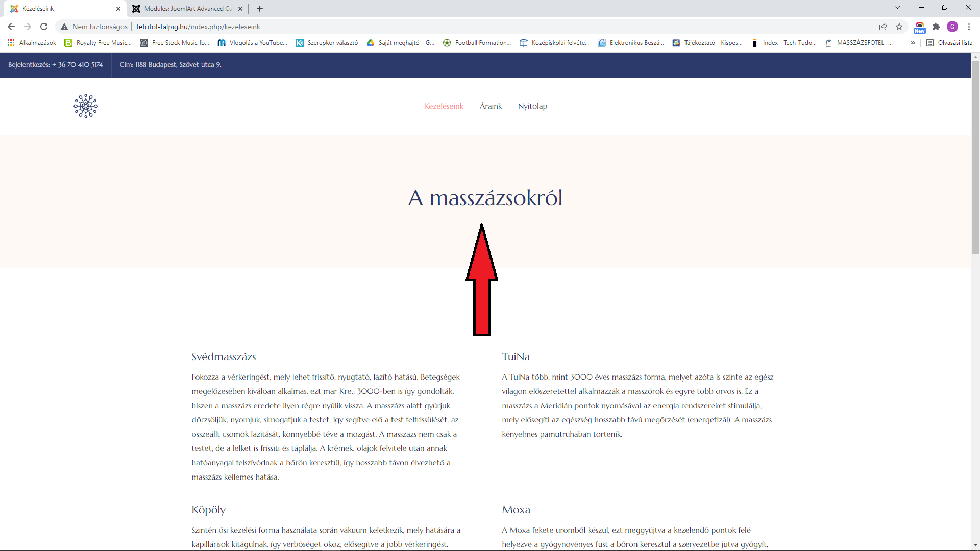Open Olvasási lista reading list
Screen dimensions: 980x551
click(x=949, y=43)
